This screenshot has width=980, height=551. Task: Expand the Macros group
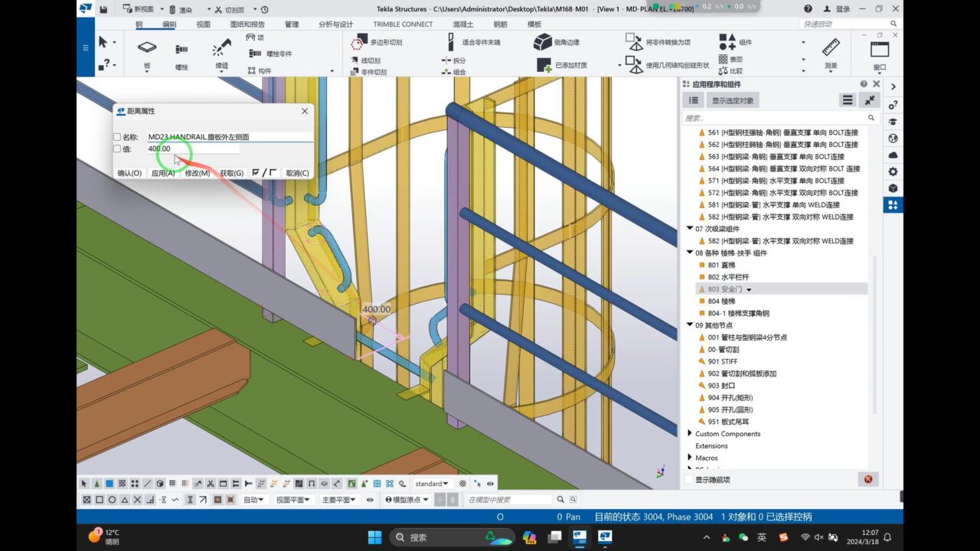(x=689, y=458)
